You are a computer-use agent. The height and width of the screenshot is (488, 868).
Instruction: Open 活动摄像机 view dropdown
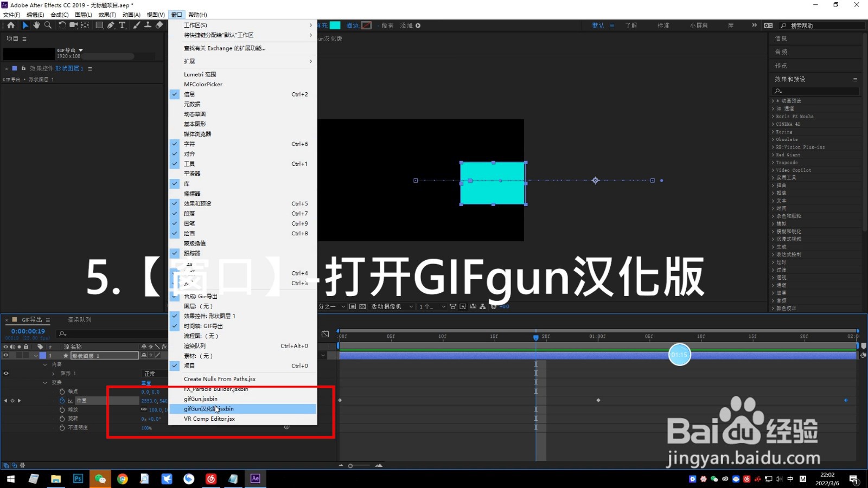pyautogui.click(x=392, y=306)
